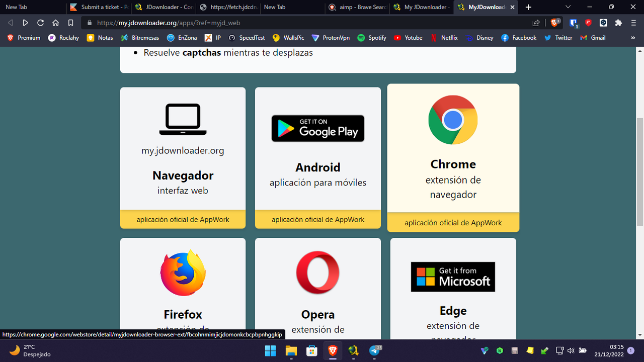Viewport: 644px width, 362px height.
Task: Click the Kaspersky green hexagon tray icon
Action: 500,350
